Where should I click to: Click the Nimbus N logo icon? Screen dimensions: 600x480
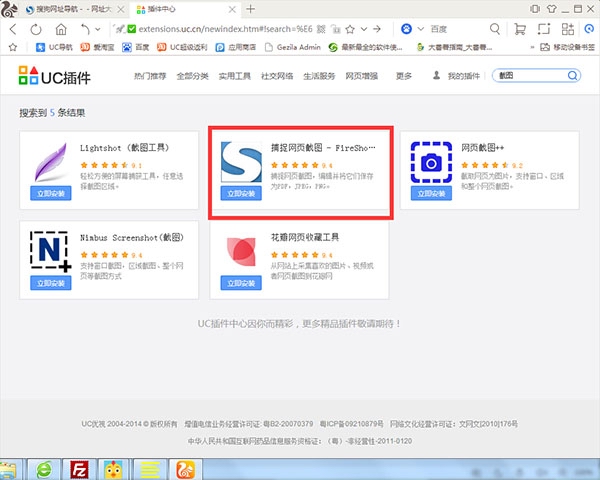coord(51,251)
